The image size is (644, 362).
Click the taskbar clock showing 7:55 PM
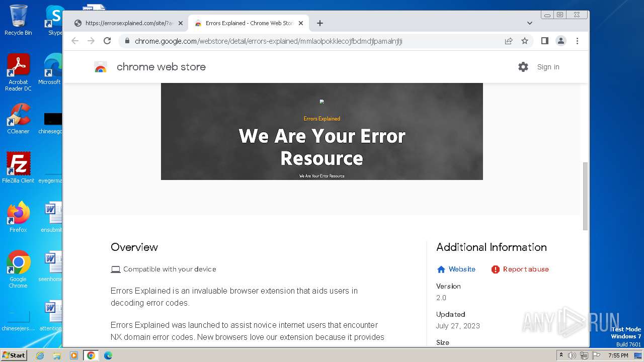[618, 355]
